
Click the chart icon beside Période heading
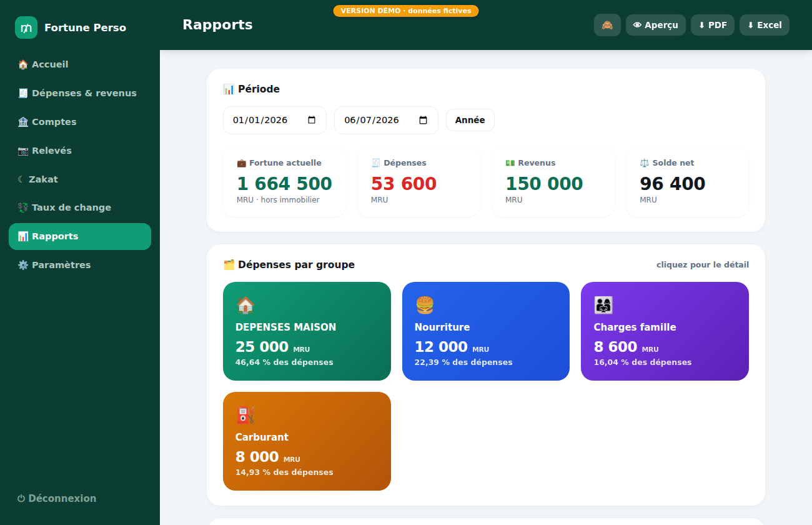click(229, 89)
